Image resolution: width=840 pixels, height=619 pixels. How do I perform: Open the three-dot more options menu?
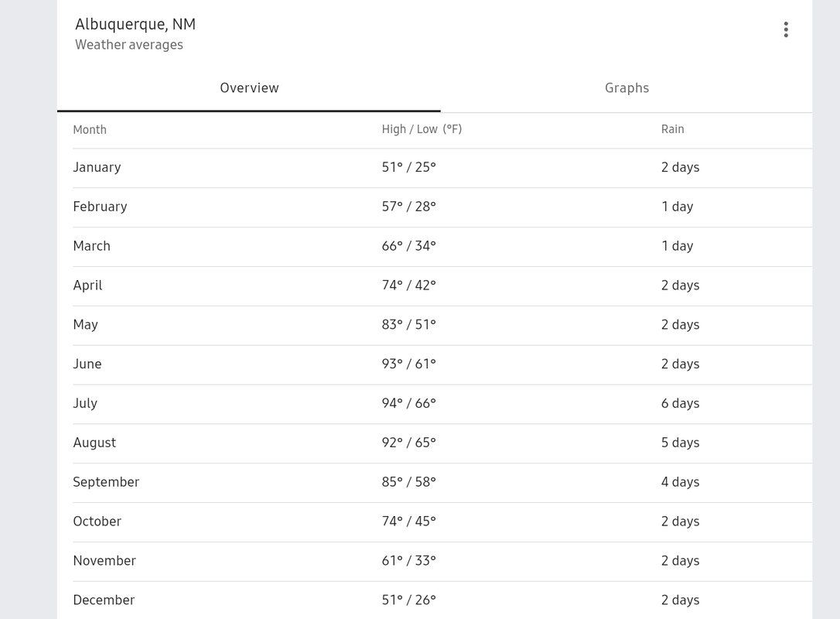tap(786, 29)
